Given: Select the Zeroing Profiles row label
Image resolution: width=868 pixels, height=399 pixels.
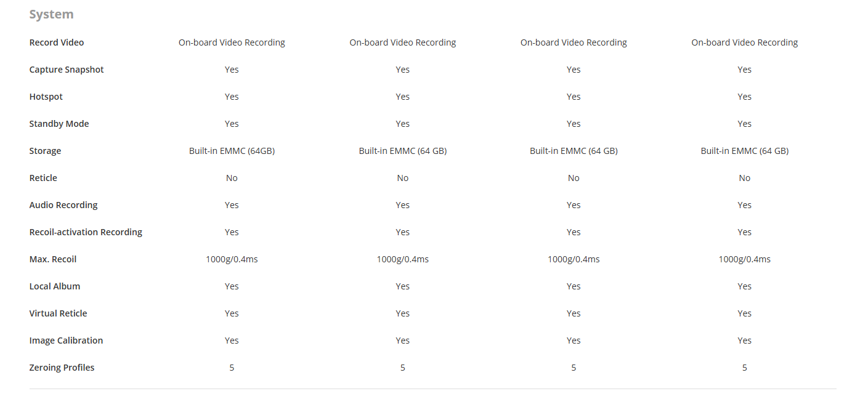Looking at the screenshot, I should pos(62,368).
